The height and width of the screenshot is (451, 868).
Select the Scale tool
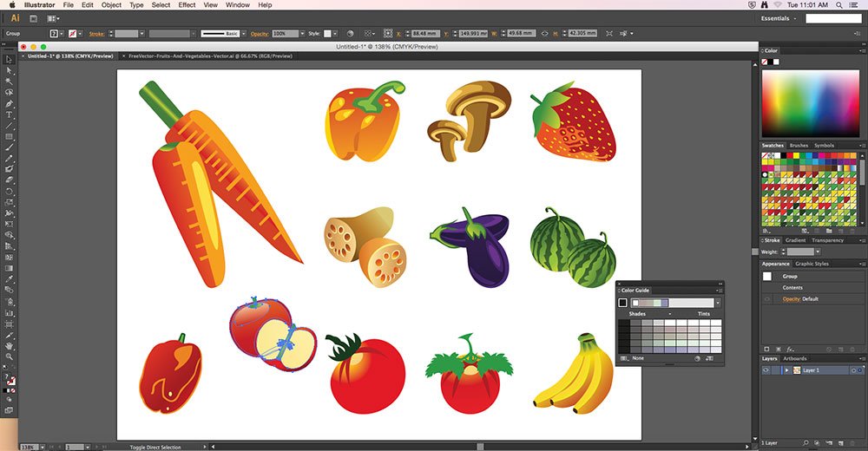(9, 203)
